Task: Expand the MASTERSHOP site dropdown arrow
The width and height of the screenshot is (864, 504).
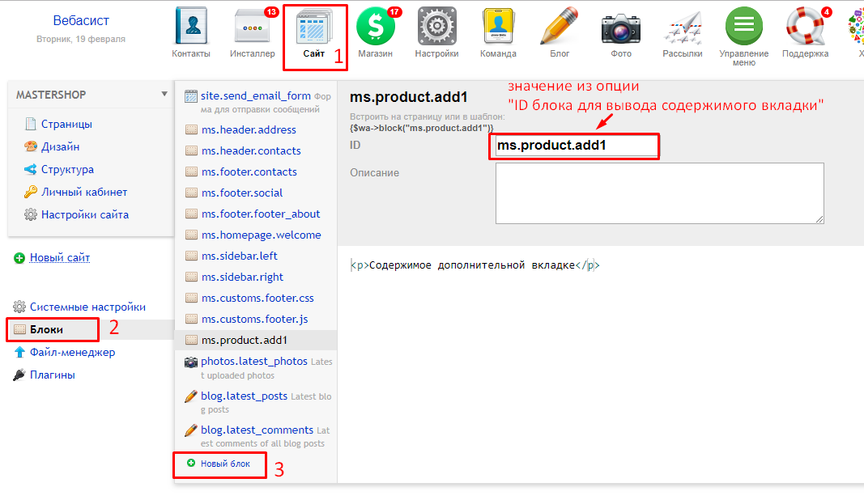Action: 164,94
